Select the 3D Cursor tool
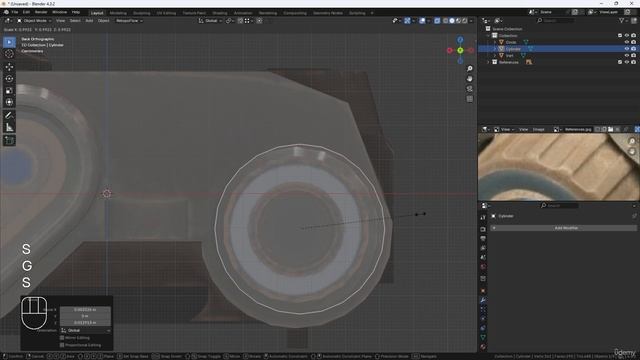The height and width of the screenshot is (360, 640). 9,54
